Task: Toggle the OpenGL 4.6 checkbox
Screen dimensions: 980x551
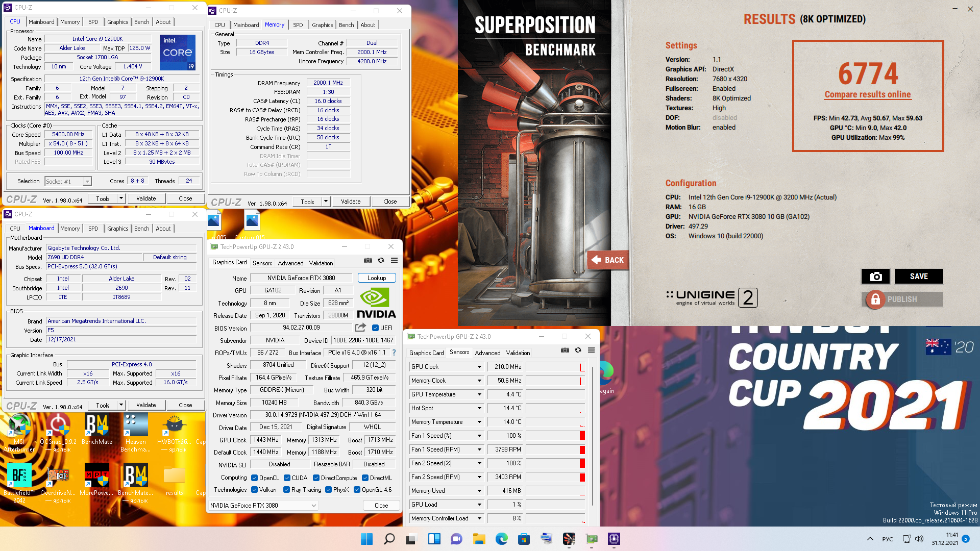Action: click(x=357, y=490)
